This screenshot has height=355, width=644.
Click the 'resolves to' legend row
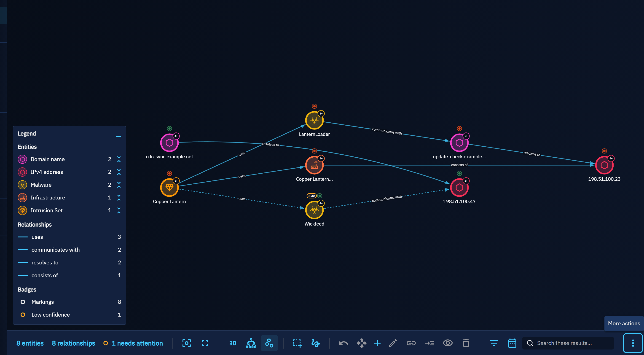70,262
